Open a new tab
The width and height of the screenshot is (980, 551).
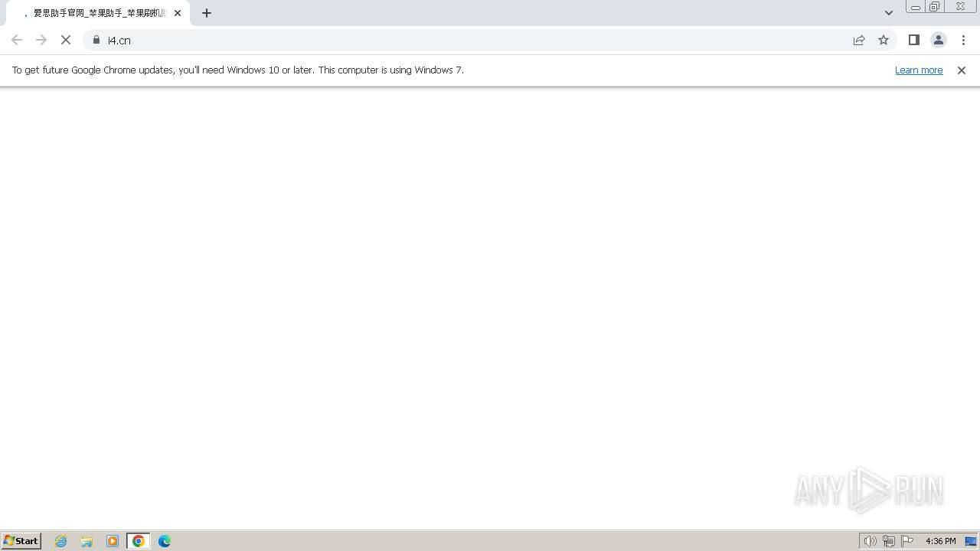coord(207,13)
